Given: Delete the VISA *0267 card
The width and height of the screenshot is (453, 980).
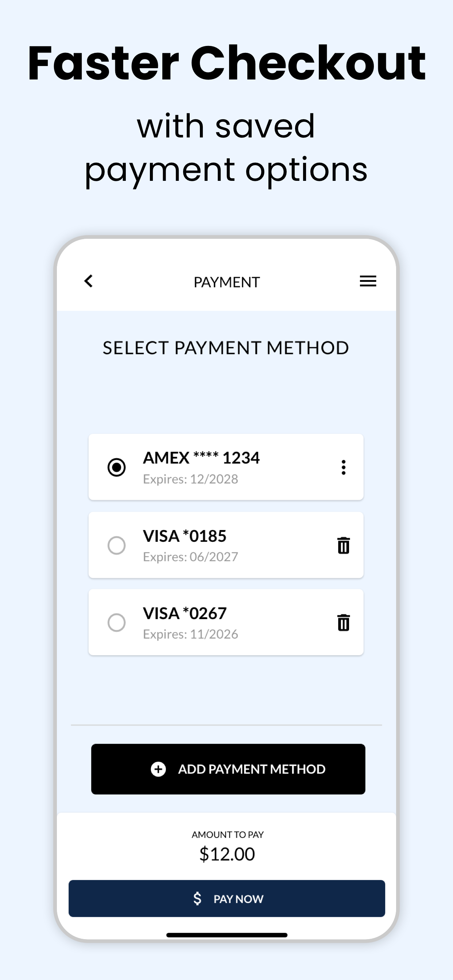Looking at the screenshot, I should [343, 622].
